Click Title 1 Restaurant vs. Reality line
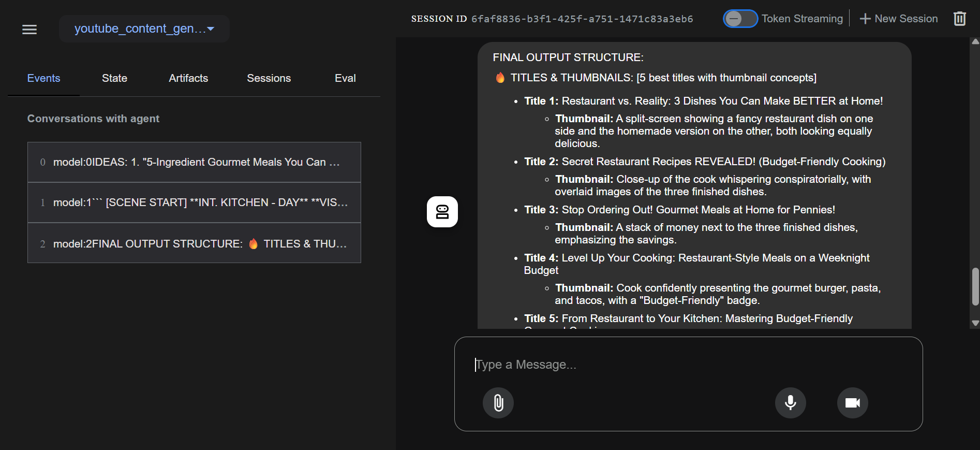 tap(704, 101)
